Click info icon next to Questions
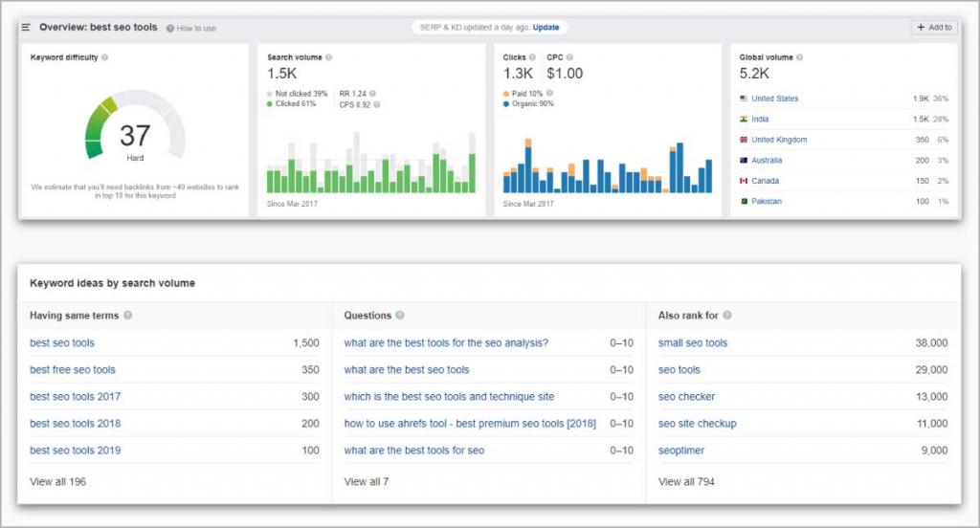 pos(400,316)
